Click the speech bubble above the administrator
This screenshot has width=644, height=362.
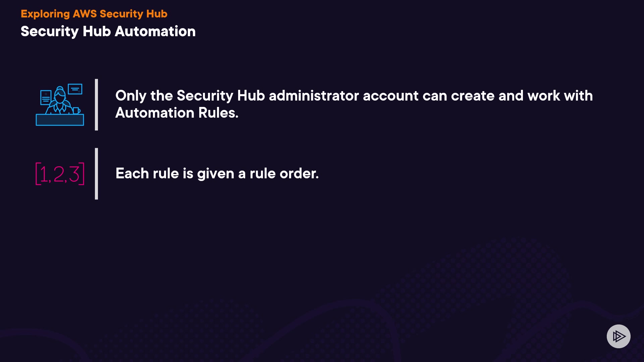[x=75, y=89]
